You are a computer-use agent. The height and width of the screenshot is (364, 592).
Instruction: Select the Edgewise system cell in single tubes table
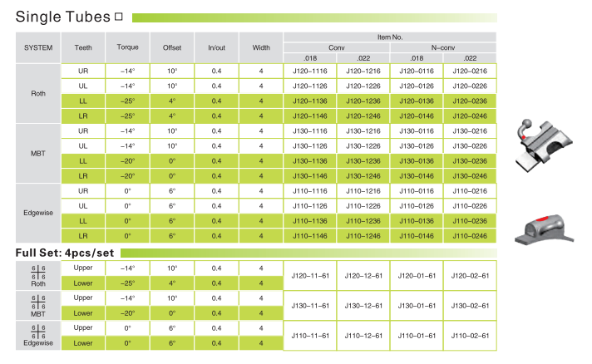pyautogui.click(x=38, y=213)
